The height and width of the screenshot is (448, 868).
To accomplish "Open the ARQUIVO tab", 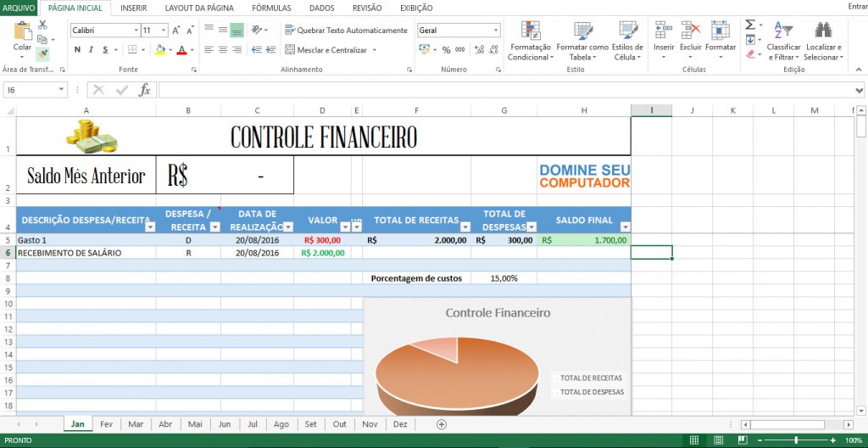I will click(x=19, y=8).
